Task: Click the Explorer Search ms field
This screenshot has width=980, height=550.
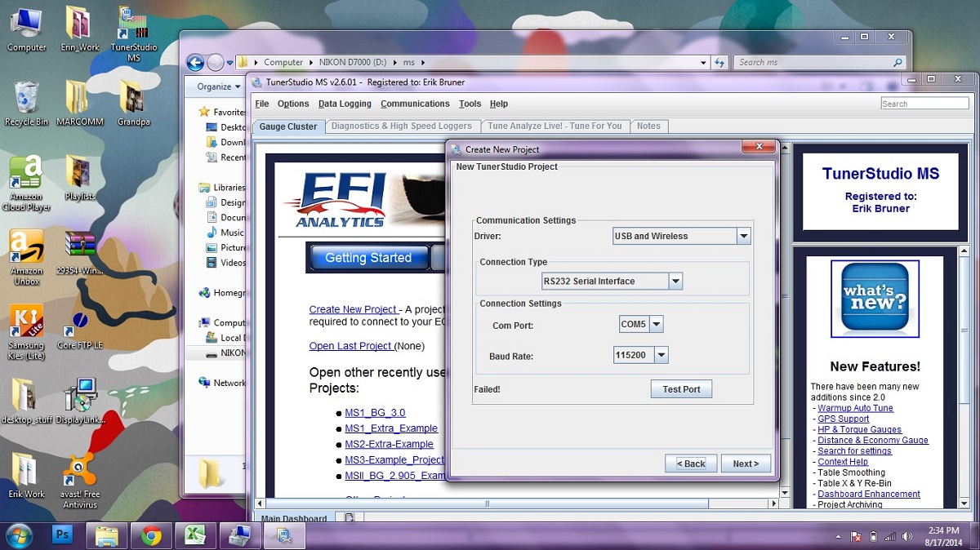Action: pyautogui.click(x=819, y=62)
